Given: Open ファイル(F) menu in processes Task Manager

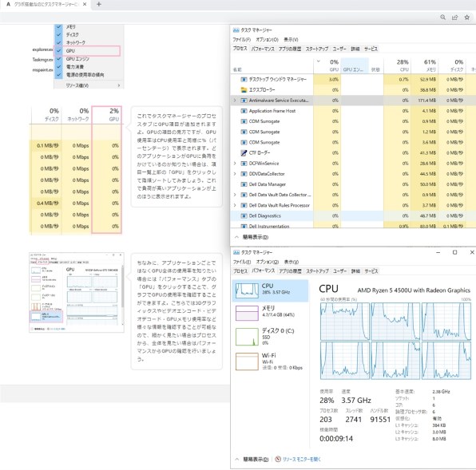Looking at the screenshot, I should click(x=242, y=39).
